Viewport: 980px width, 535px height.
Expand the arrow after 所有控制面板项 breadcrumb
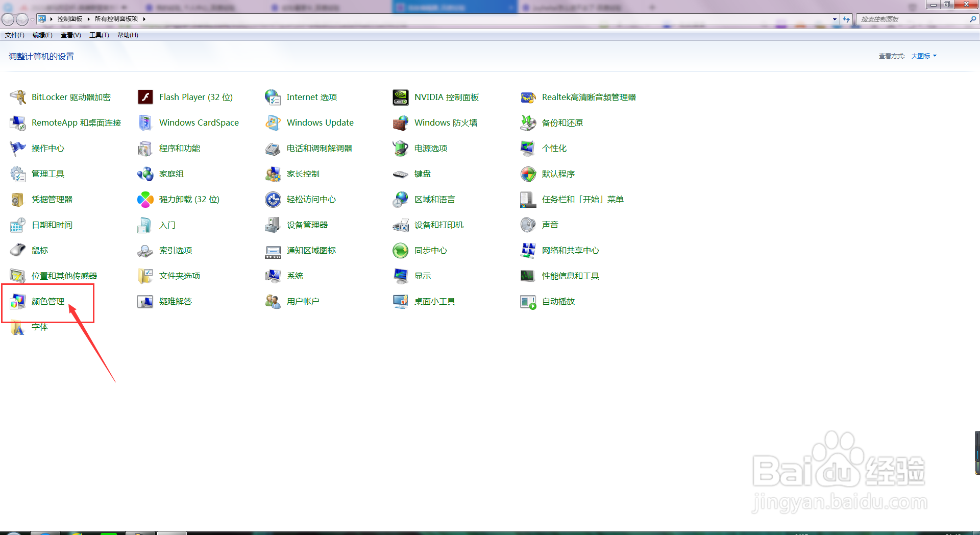[144, 19]
